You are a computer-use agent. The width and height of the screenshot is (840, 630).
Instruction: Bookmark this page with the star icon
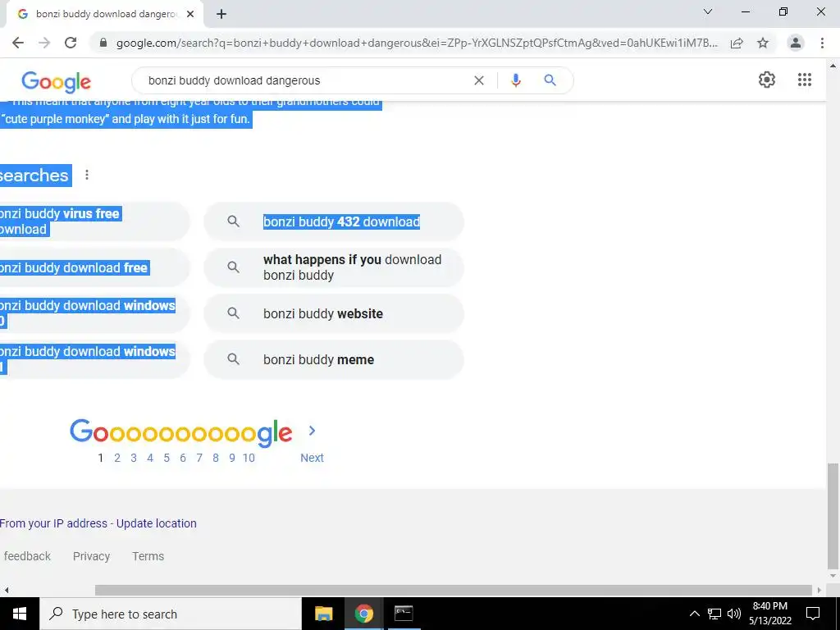(763, 43)
